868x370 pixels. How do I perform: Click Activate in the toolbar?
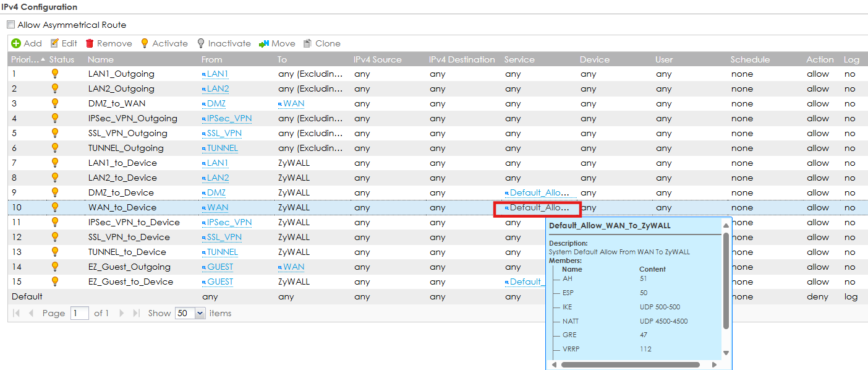tap(164, 43)
